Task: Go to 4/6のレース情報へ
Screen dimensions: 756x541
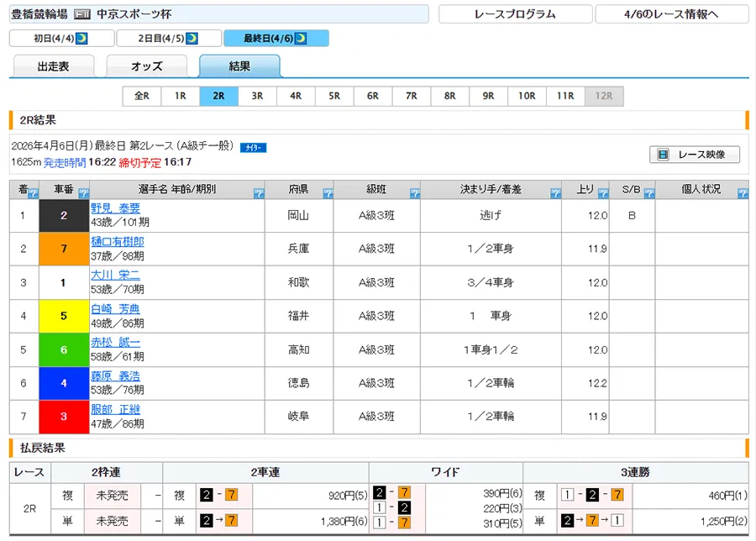Action: pyautogui.click(x=671, y=14)
